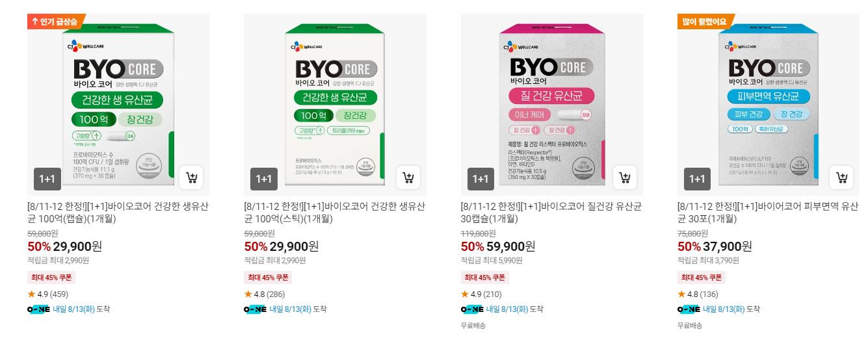Screen dimensions: 868x351
Task: Open the 피부면역 유산균 30포 title link
Action: click(x=769, y=213)
